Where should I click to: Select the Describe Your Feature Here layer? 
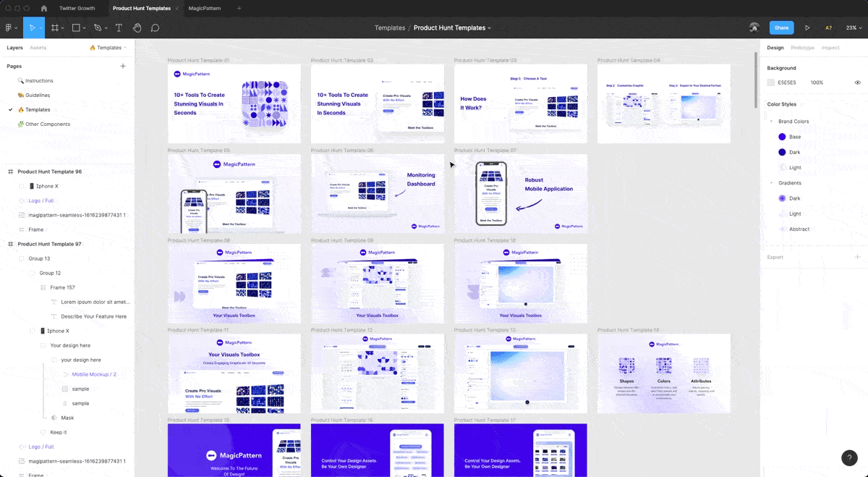point(94,316)
